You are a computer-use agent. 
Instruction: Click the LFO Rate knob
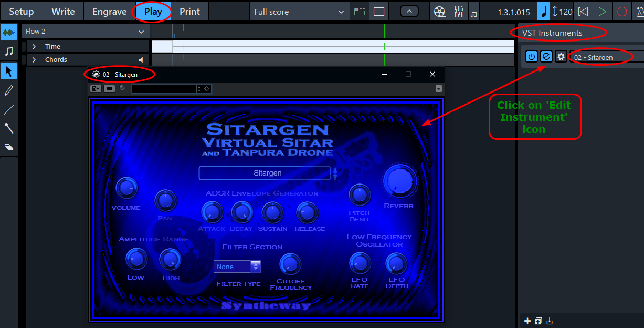point(360,263)
